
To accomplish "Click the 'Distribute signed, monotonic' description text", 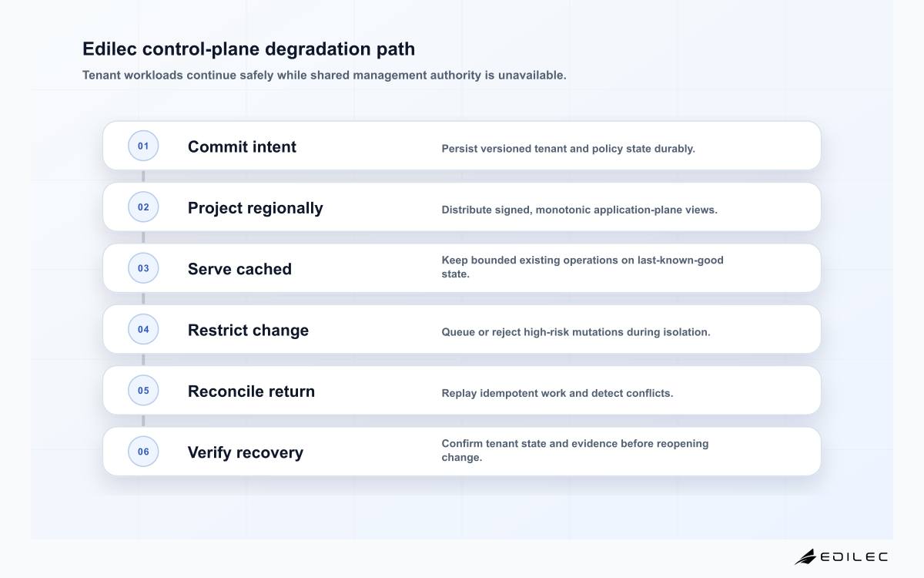I will click(580, 210).
